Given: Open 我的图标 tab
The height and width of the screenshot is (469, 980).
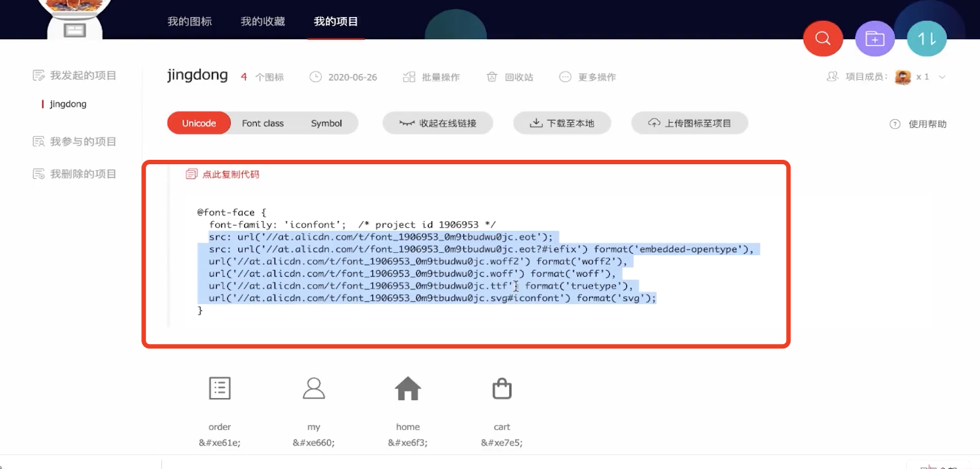Looking at the screenshot, I should (189, 21).
